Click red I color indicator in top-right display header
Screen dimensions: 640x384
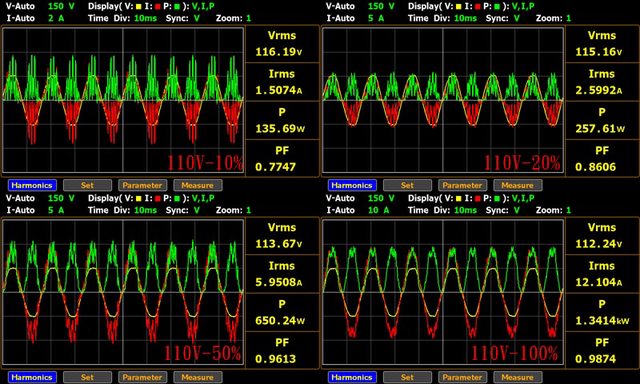point(478,7)
